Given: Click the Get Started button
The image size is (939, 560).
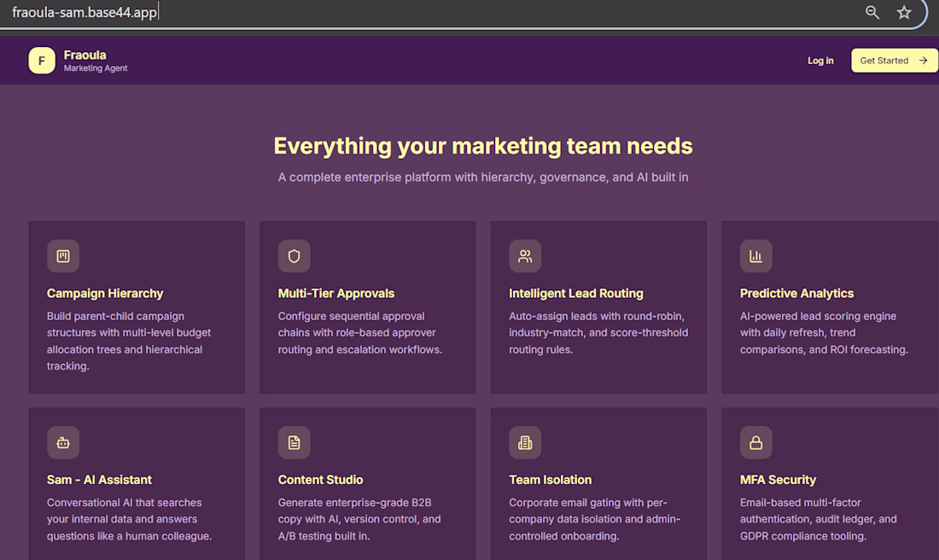Looking at the screenshot, I should [895, 61].
